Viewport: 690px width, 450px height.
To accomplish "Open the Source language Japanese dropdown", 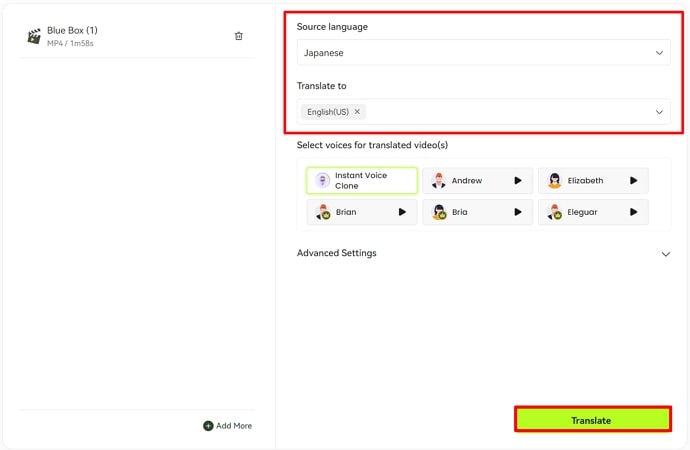I will 484,53.
